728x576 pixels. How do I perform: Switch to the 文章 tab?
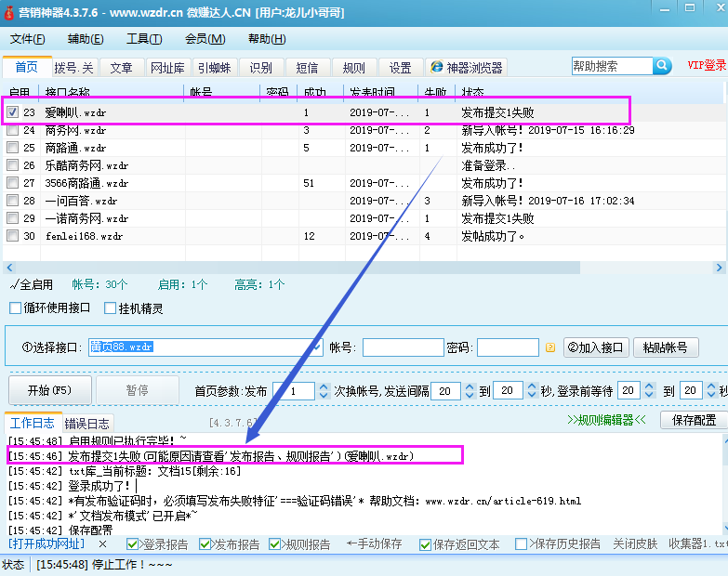coord(122,68)
